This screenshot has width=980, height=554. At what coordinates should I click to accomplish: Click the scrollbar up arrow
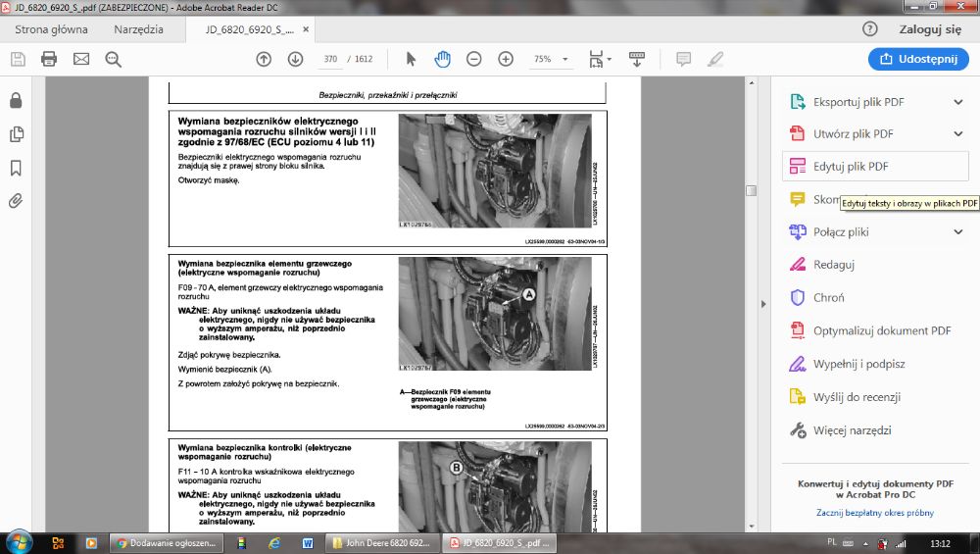click(x=752, y=82)
